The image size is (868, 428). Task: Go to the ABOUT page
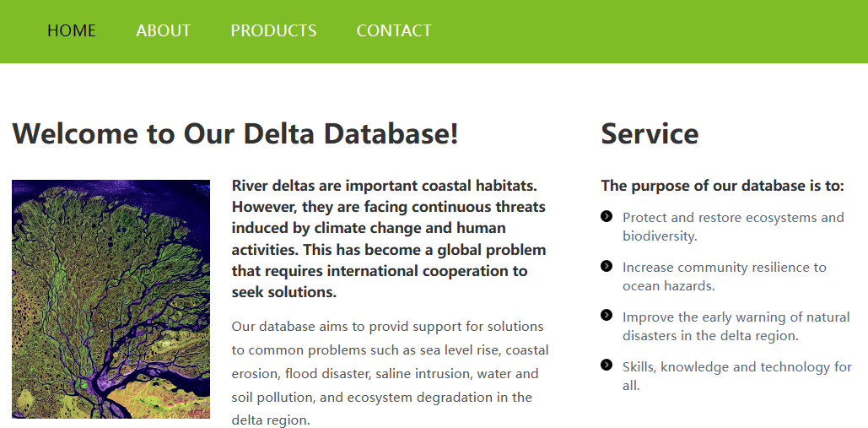[164, 31]
